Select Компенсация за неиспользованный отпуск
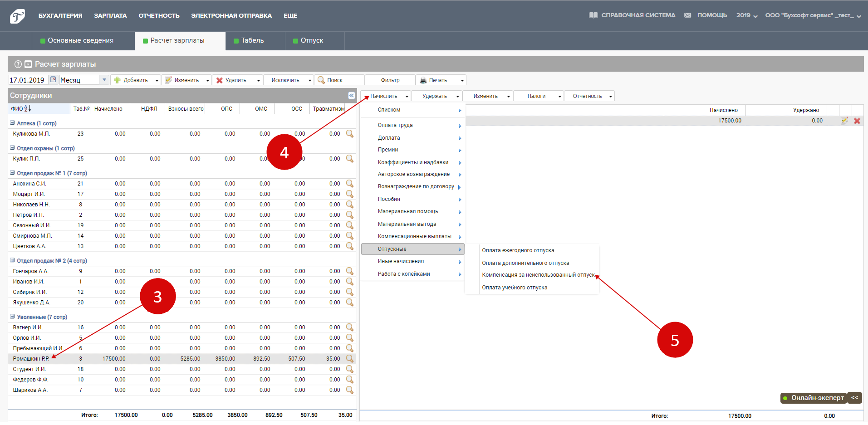 coord(538,275)
